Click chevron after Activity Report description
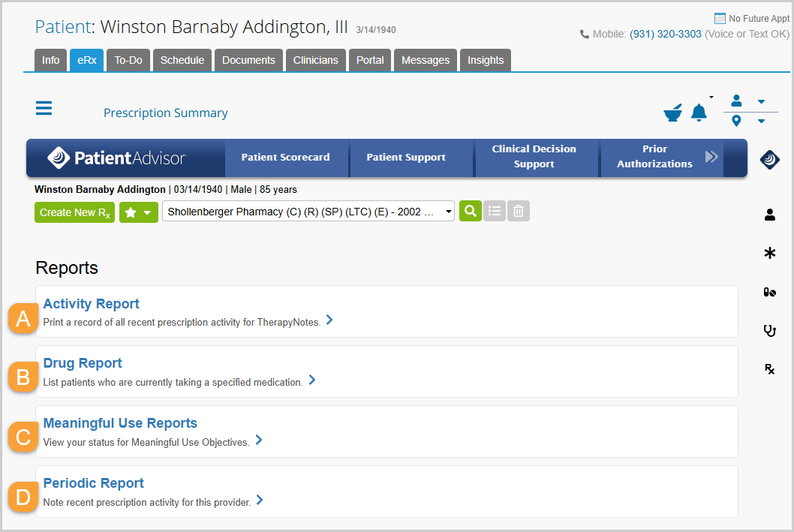 pos(329,320)
